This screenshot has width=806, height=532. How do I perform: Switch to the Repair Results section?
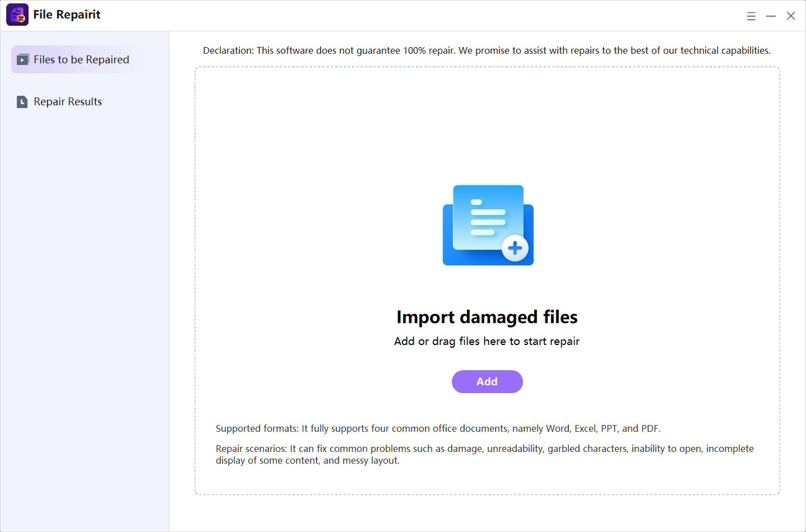coord(68,101)
